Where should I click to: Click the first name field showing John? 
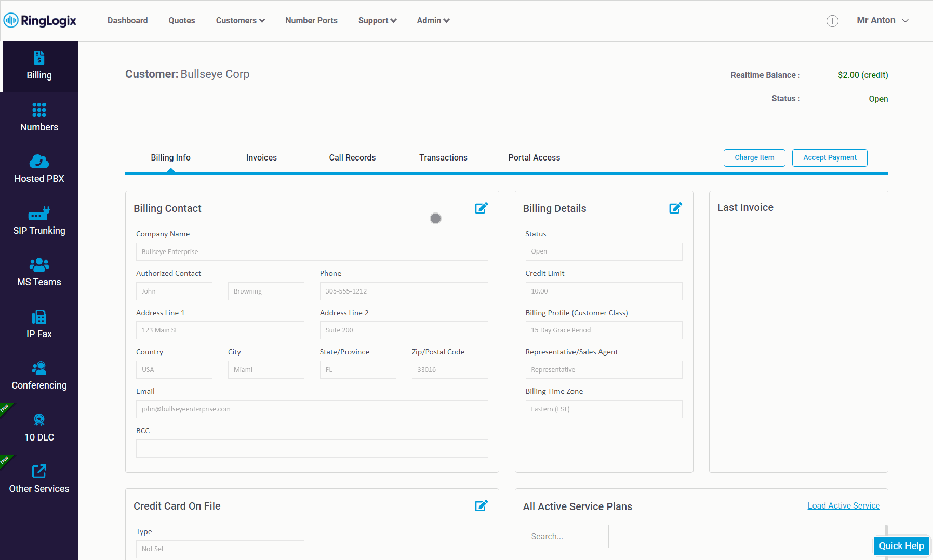click(x=174, y=291)
